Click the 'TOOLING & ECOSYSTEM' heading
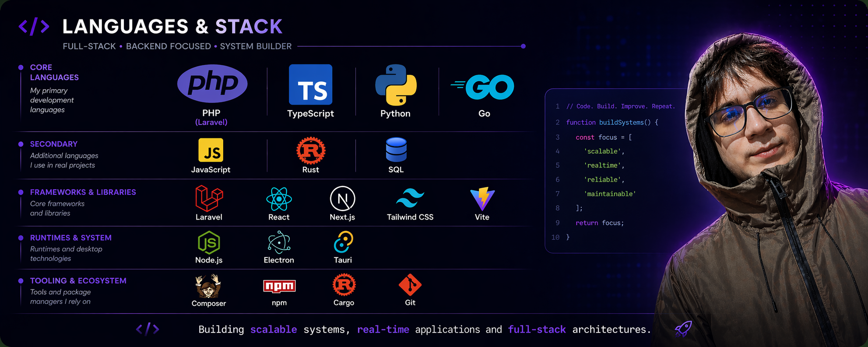The width and height of the screenshot is (868, 347). (78, 280)
